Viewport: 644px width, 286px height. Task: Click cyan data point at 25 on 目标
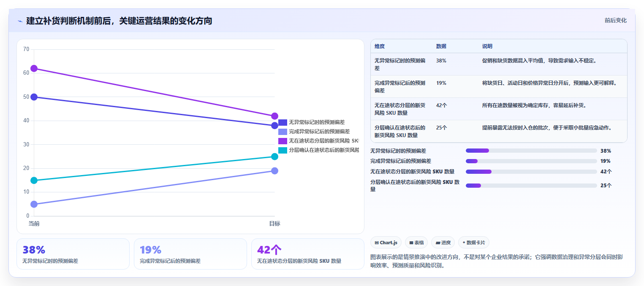[x=274, y=156]
